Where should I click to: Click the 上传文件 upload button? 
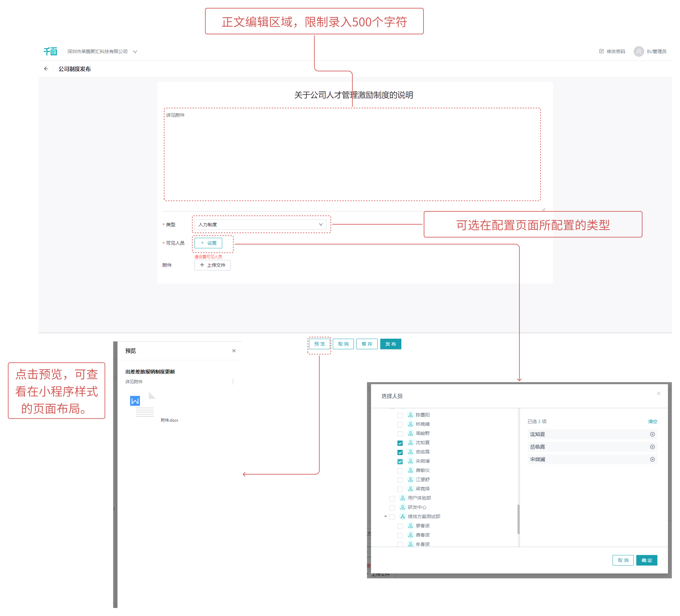tap(212, 265)
